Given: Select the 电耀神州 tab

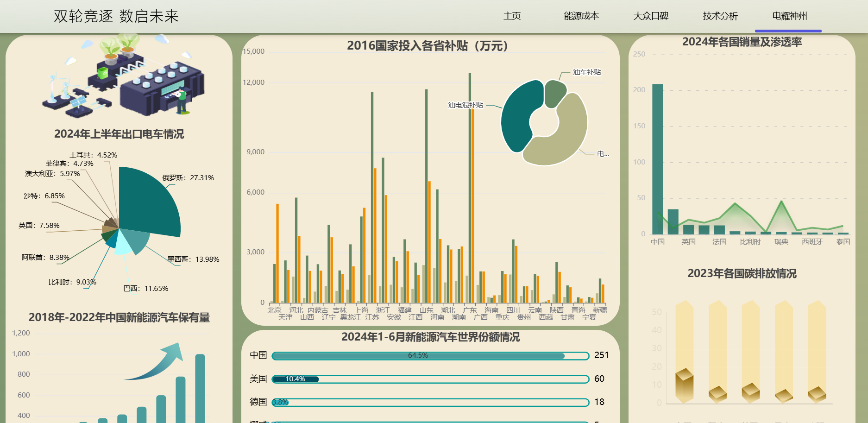Looking at the screenshot, I should click(790, 16).
